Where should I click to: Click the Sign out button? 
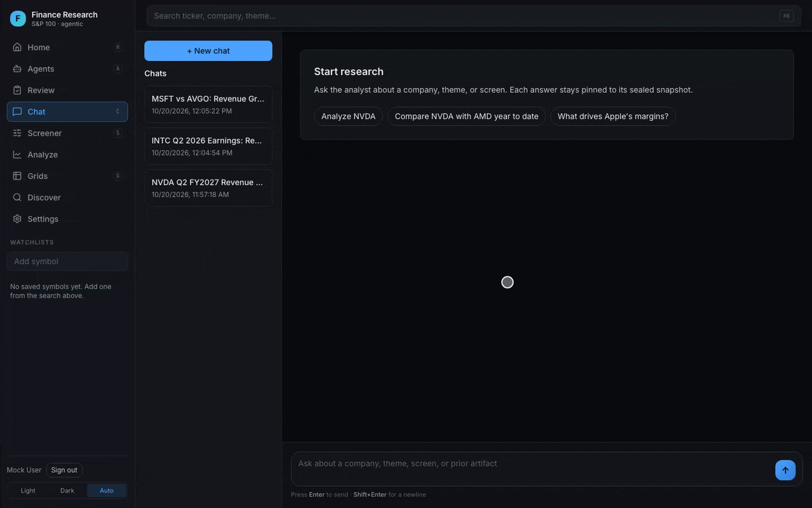[x=64, y=470]
